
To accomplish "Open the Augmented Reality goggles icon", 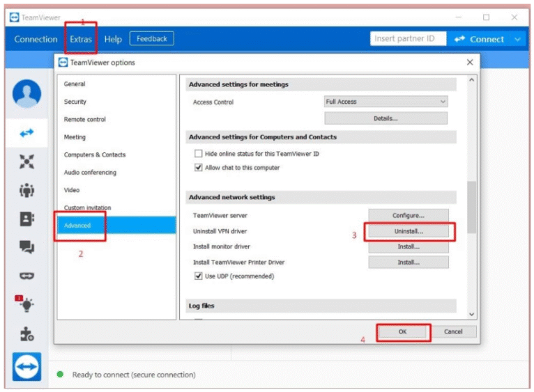I will [27, 276].
